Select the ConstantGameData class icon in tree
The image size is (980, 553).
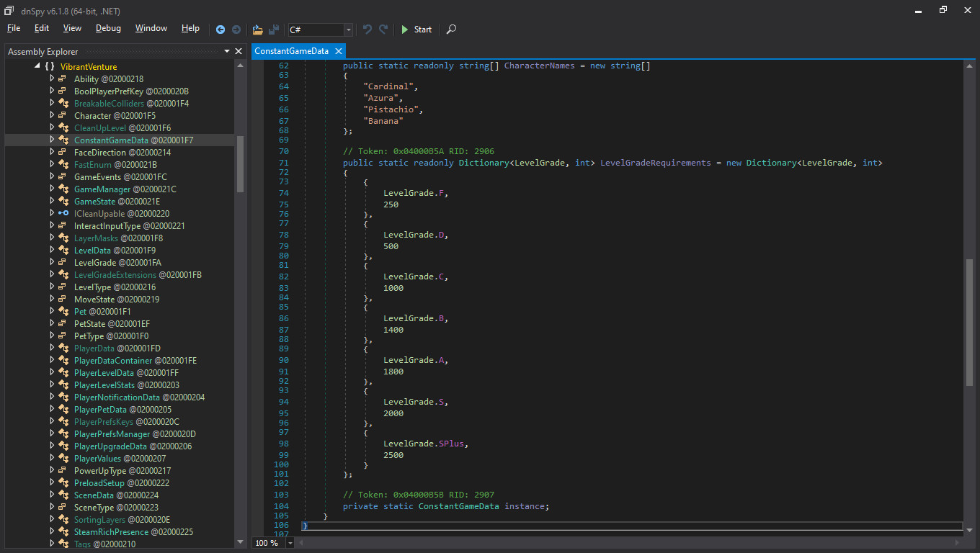(x=63, y=140)
